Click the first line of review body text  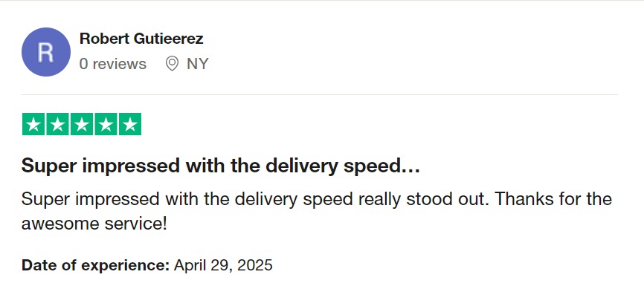click(317, 200)
